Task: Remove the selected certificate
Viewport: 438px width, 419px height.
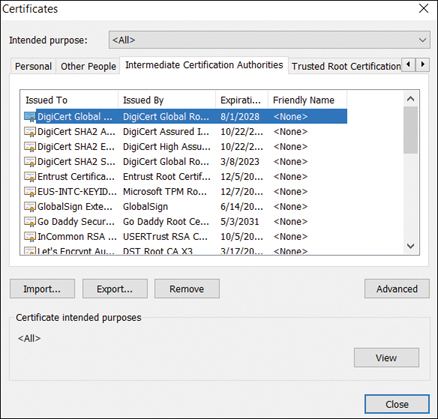Action: (187, 289)
